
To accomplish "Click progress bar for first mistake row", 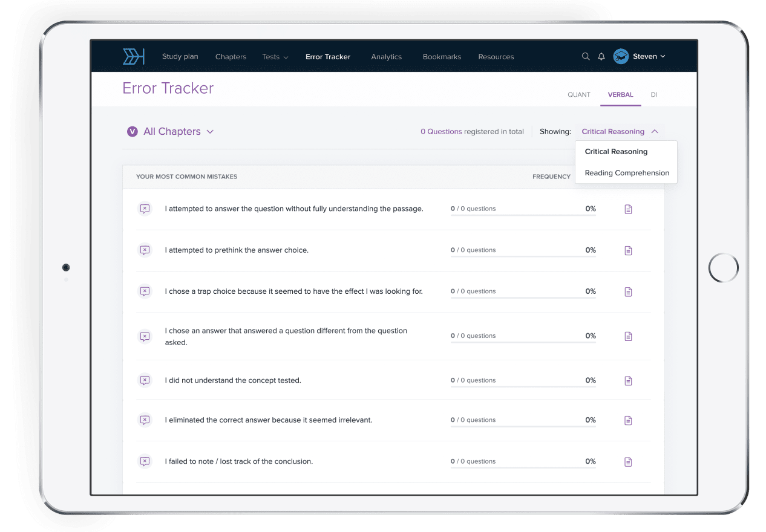I will point(523,215).
